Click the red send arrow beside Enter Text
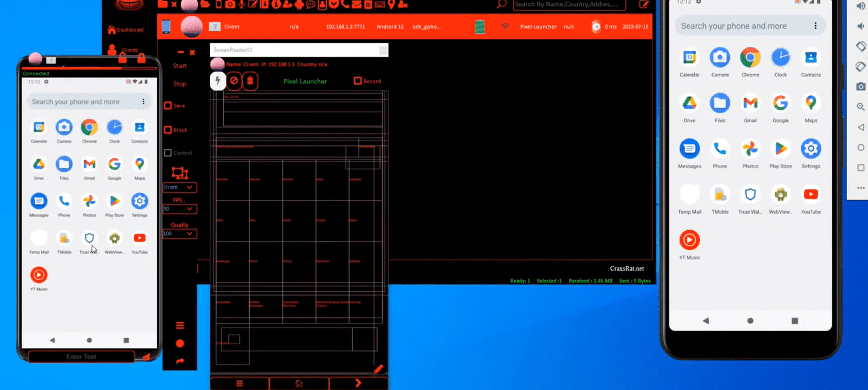This screenshot has height=390, width=868. coord(146,357)
